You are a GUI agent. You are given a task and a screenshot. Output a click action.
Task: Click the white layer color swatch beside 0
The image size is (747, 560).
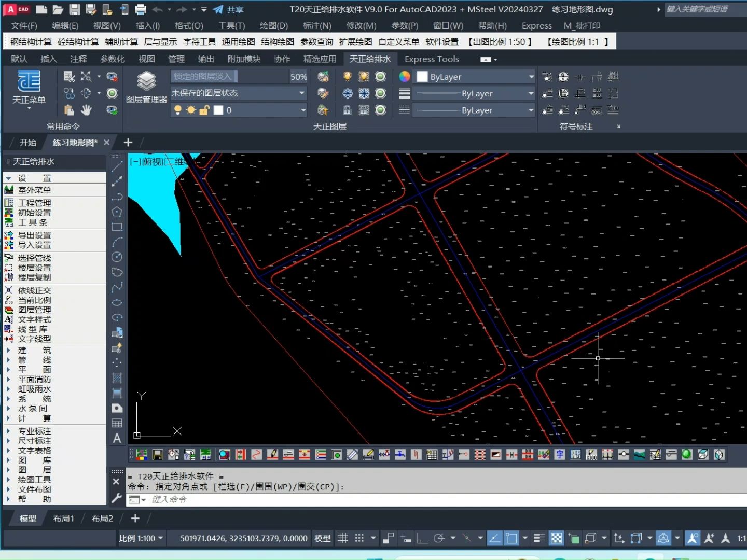[218, 110]
